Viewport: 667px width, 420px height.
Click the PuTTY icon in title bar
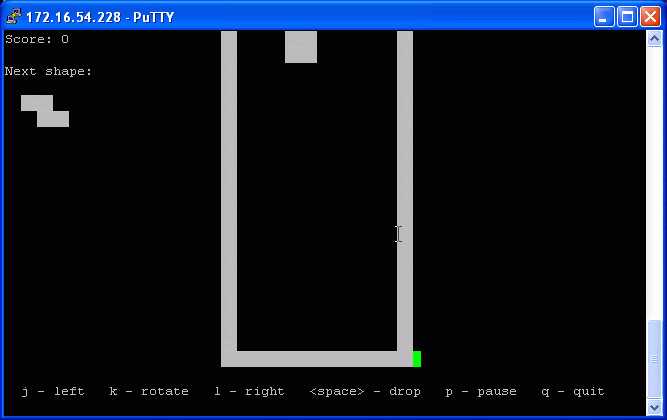(x=14, y=16)
